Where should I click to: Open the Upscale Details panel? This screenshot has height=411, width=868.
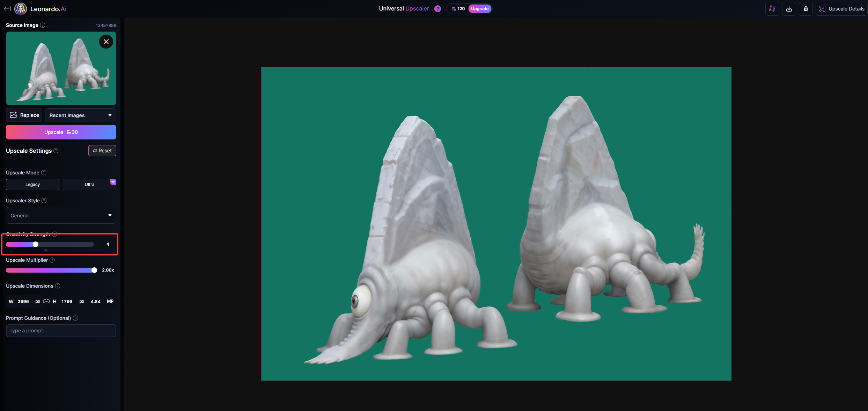click(x=841, y=9)
